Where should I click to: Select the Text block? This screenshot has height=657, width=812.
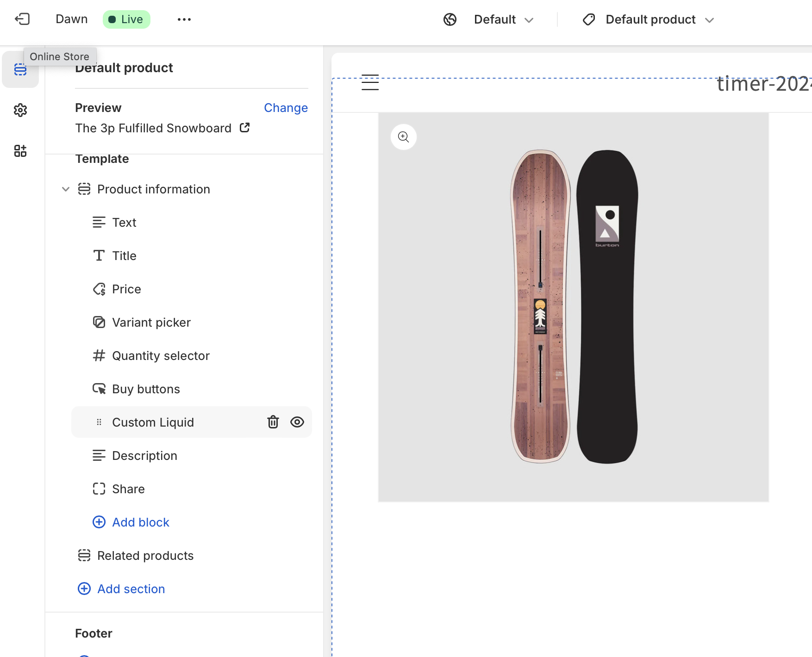click(192, 223)
